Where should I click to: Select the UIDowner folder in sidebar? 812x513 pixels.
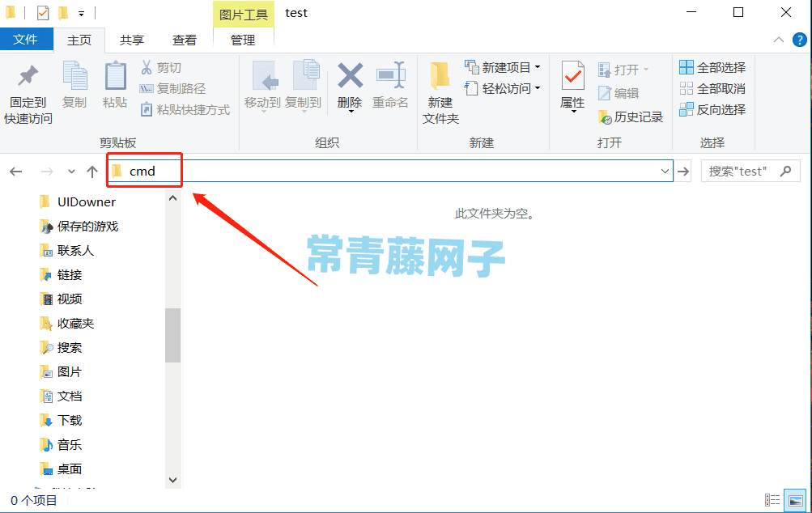pos(79,202)
